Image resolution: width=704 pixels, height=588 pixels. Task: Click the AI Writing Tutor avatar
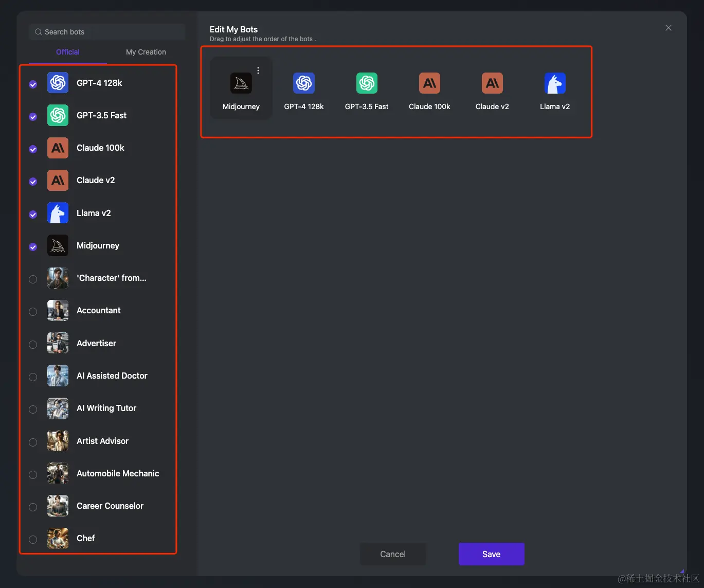[x=58, y=408]
